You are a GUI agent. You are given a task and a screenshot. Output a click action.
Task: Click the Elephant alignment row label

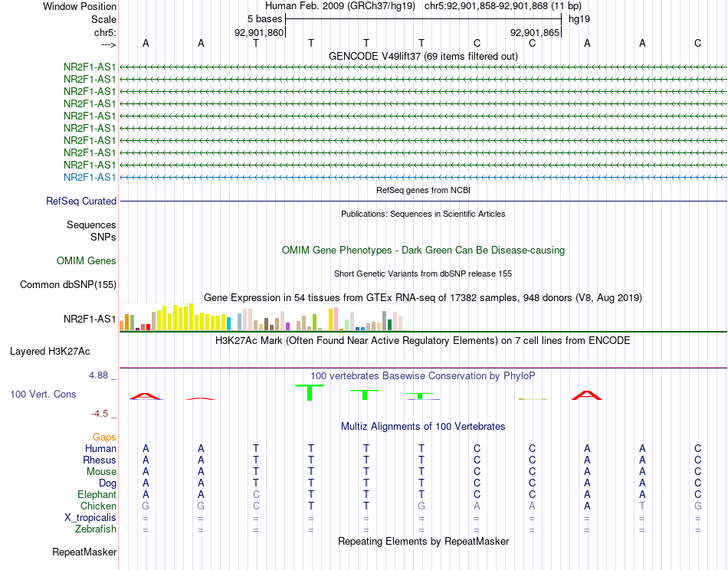pos(97,495)
